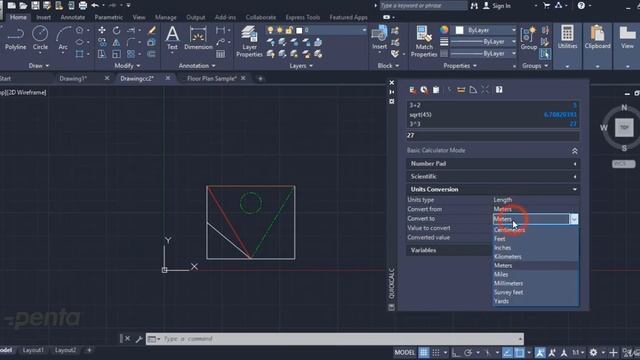Click the Convert to dropdown arrow
This screenshot has width=640, height=360.
(x=574, y=219)
